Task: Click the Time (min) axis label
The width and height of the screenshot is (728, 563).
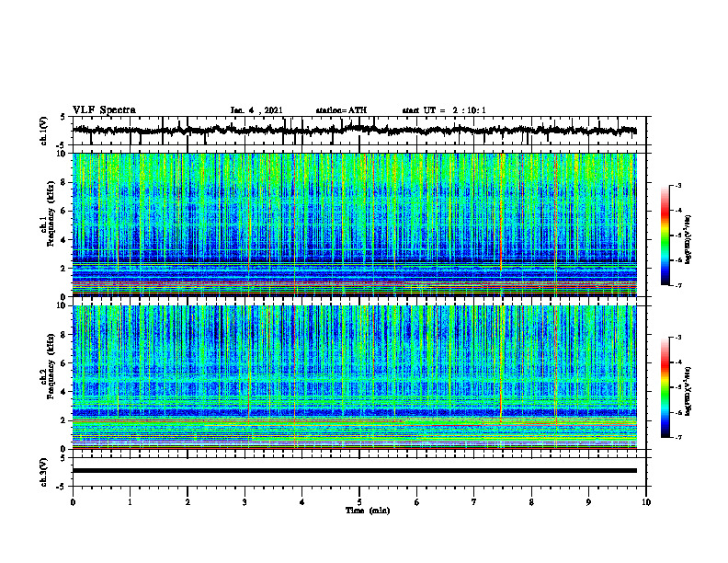Action: point(368,511)
